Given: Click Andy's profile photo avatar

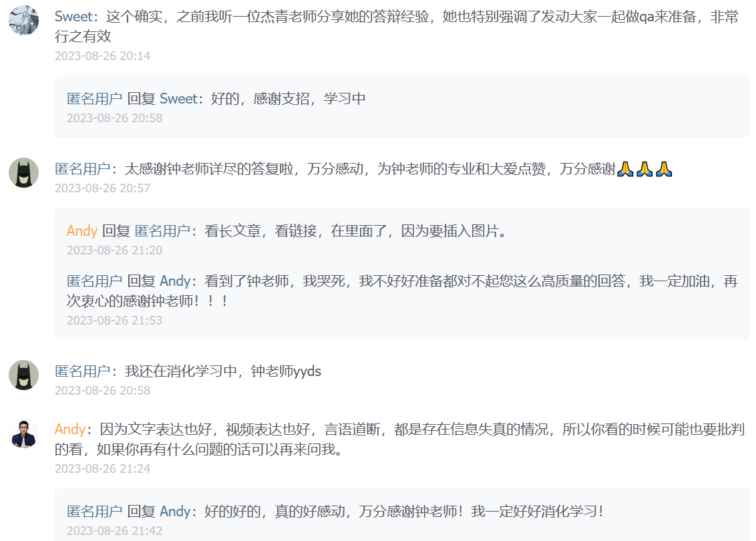Looking at the screenshot, I should tap(23, 434).
